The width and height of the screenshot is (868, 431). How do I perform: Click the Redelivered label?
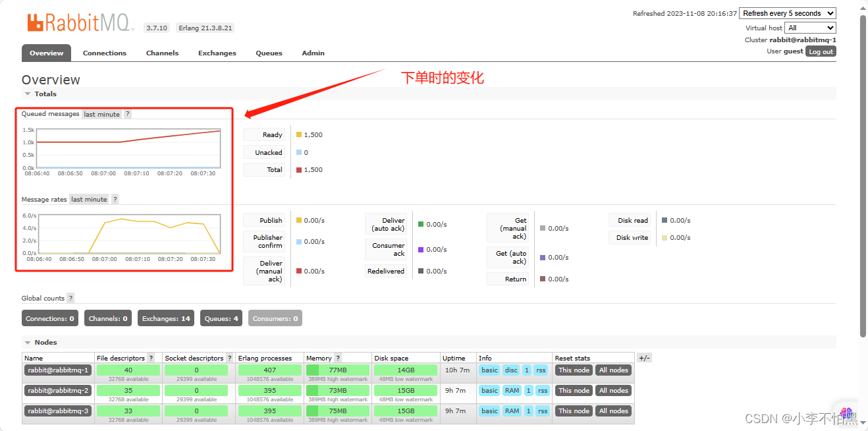click(386, 271)
